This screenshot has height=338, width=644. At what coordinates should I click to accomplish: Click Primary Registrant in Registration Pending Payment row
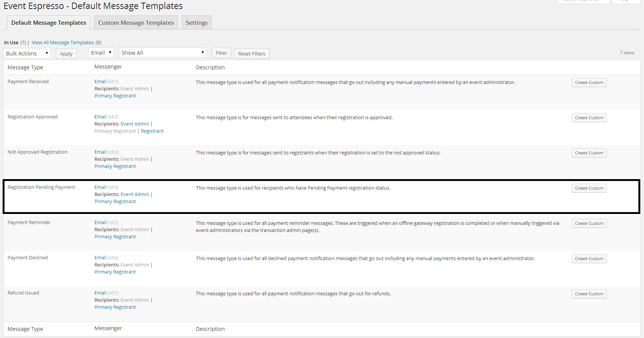pos(115,201)
